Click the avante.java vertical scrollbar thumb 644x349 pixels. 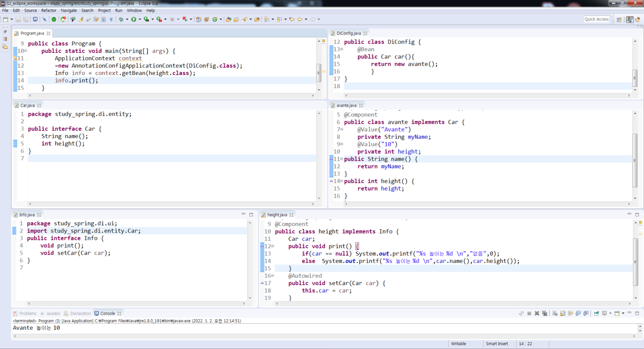click(x=635, y=160)
